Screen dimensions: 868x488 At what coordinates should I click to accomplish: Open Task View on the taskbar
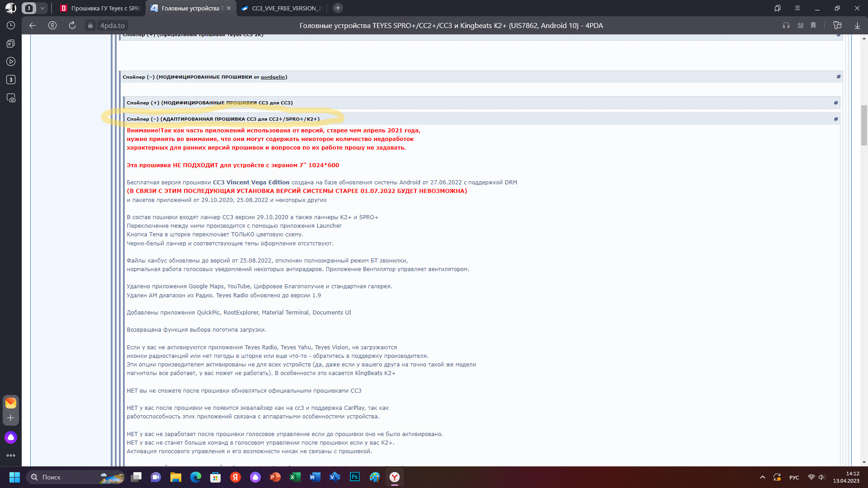[136, 477]
